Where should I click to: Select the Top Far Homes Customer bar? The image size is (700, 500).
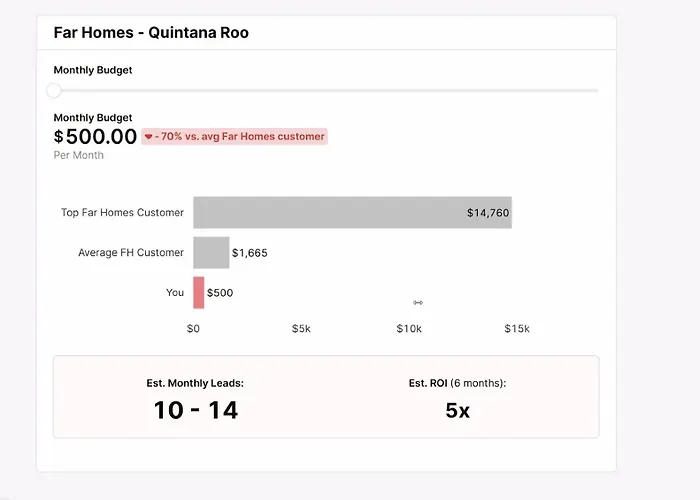tap(352, 212)
